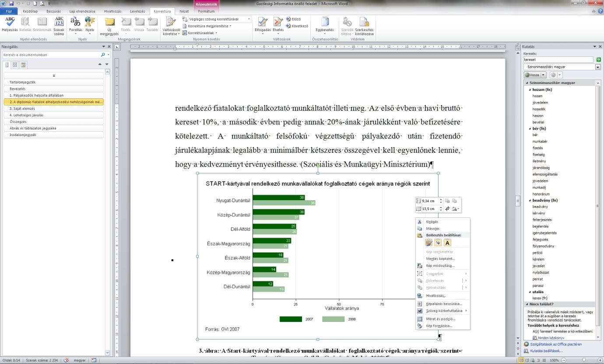Click the proofing status icon in status bar
604x364 pixels.
click(67, 360)
